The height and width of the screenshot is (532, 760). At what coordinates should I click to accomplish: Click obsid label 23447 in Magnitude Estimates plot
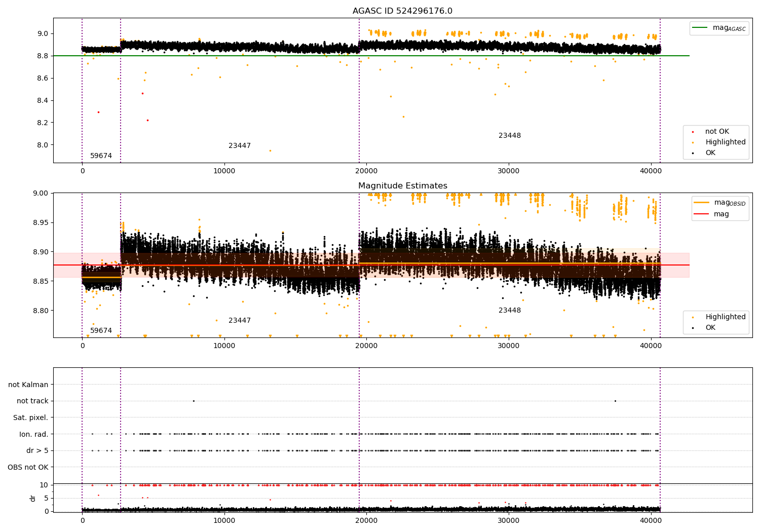point(240,321)
